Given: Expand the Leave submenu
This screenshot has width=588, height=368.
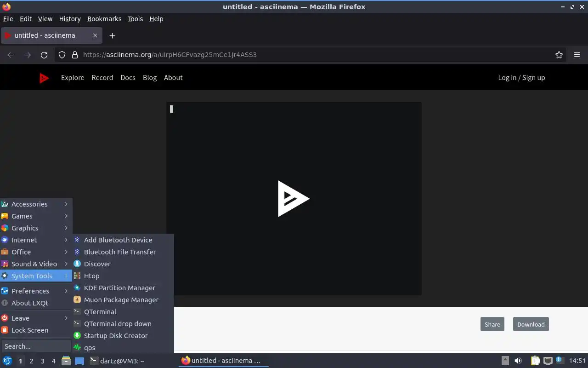Looking at the screenshot, I should click(36, 318).
